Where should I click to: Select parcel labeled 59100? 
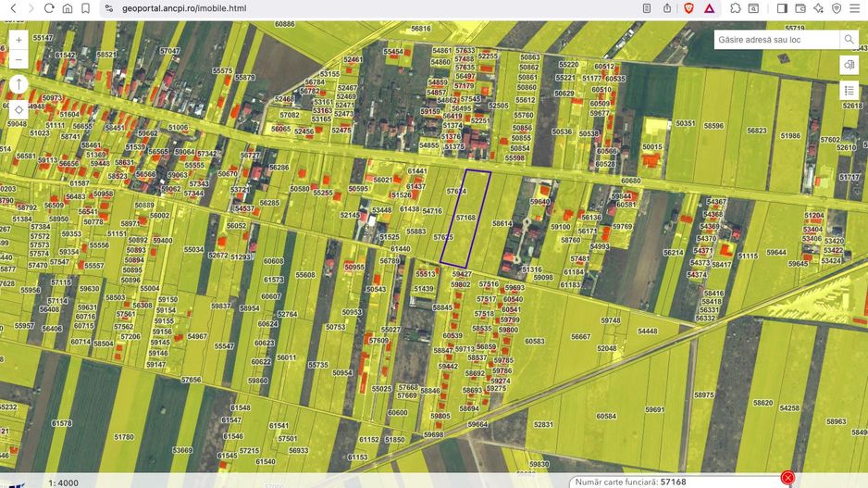[x=560, y=227]
